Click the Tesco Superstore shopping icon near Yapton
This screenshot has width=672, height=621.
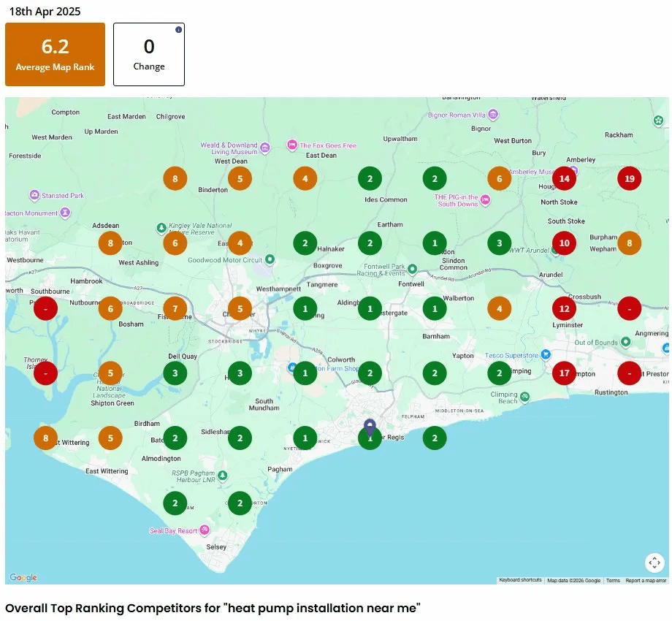(546, 355)
